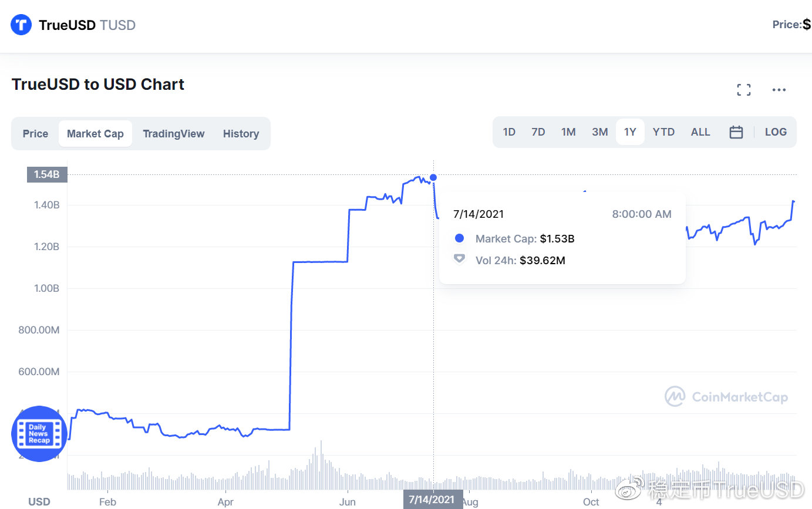Click the Feb x-axis label
Image resolution: width=812 pixels, height=509 pixels.
click(x=107, y=502)
